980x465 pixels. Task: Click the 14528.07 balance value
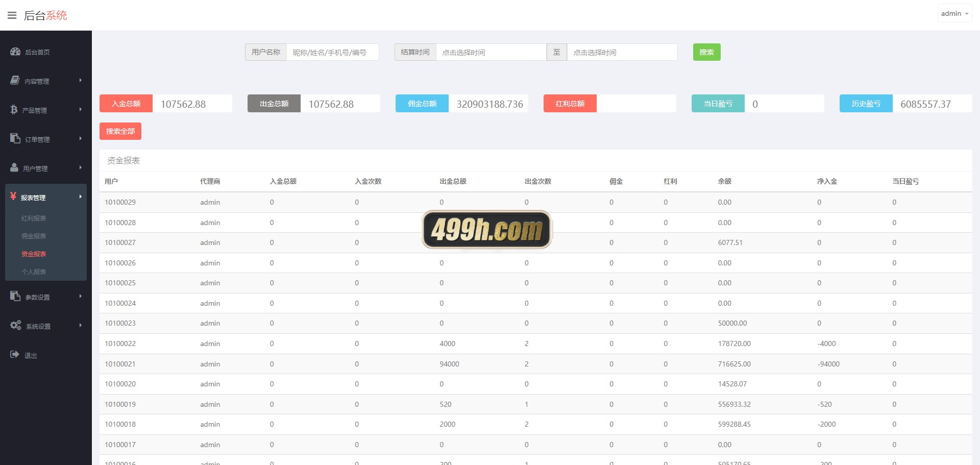732,384
